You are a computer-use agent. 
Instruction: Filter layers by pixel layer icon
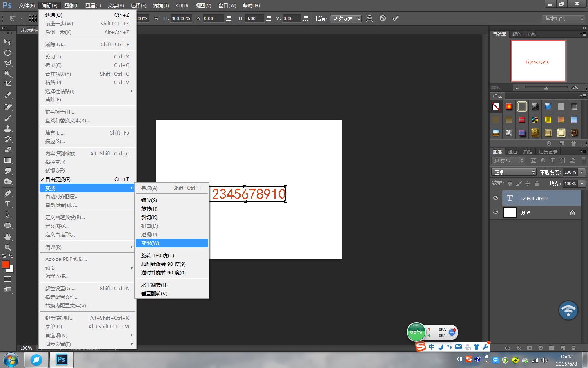click(x=533, y=161)
